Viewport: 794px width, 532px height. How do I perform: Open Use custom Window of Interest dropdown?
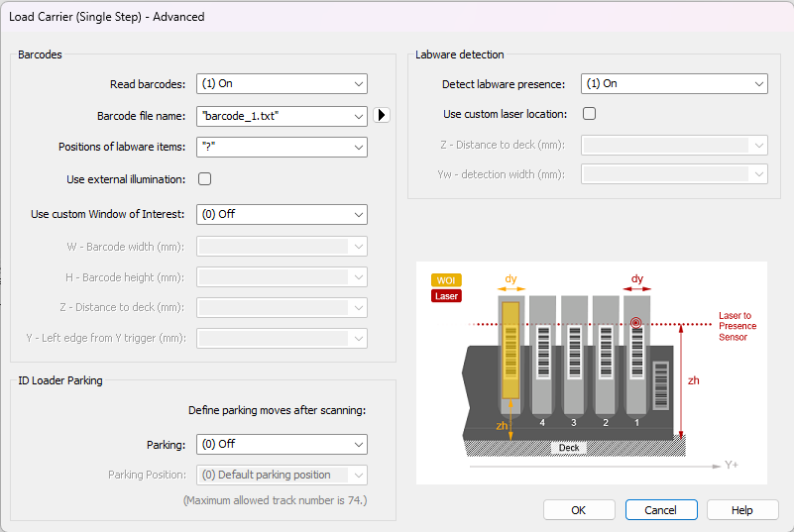pos(358,214)
